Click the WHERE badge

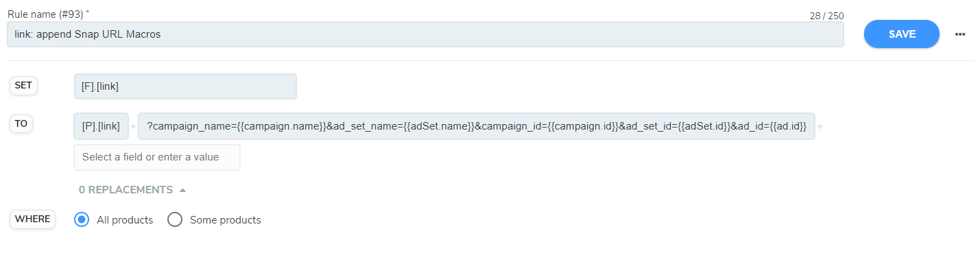[32, 219]
